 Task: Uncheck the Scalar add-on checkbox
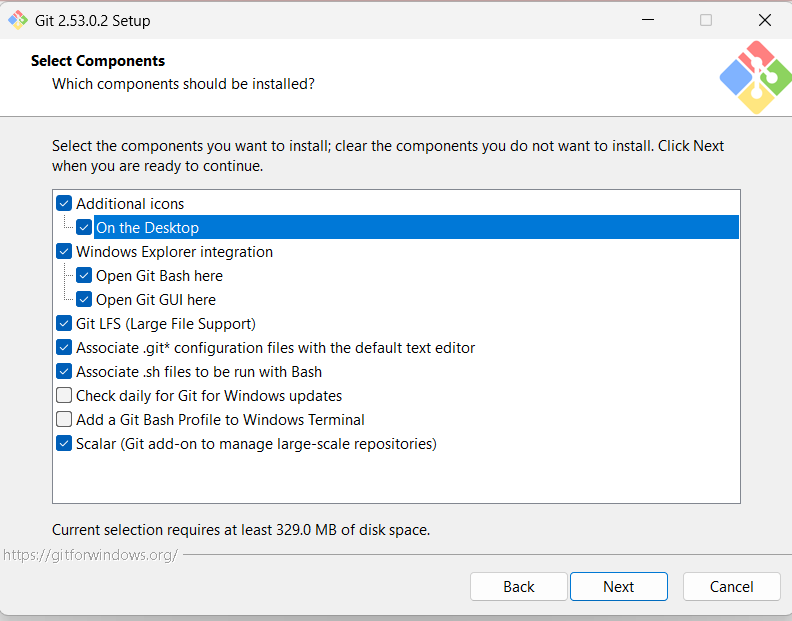64,444
